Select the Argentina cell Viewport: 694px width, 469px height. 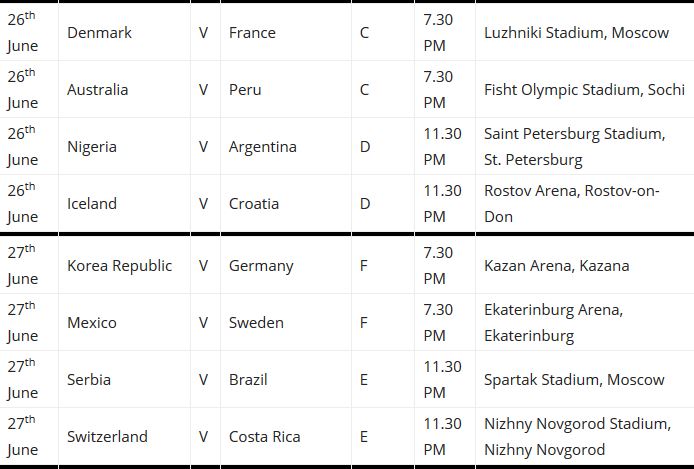coord(286,146)
